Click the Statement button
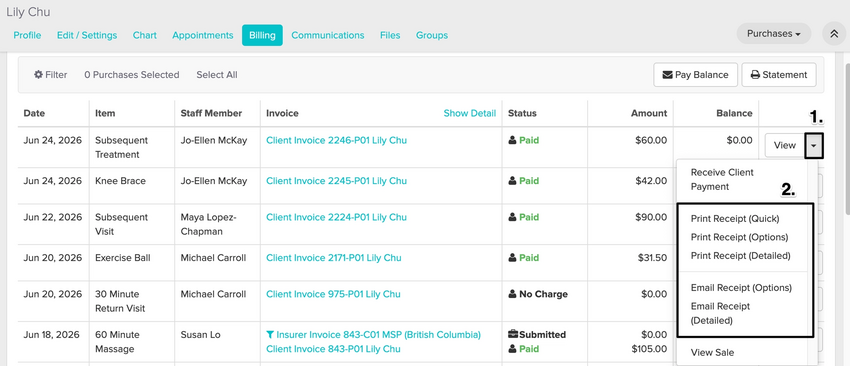Screen dimensions: 850x366 click(778, 75)
